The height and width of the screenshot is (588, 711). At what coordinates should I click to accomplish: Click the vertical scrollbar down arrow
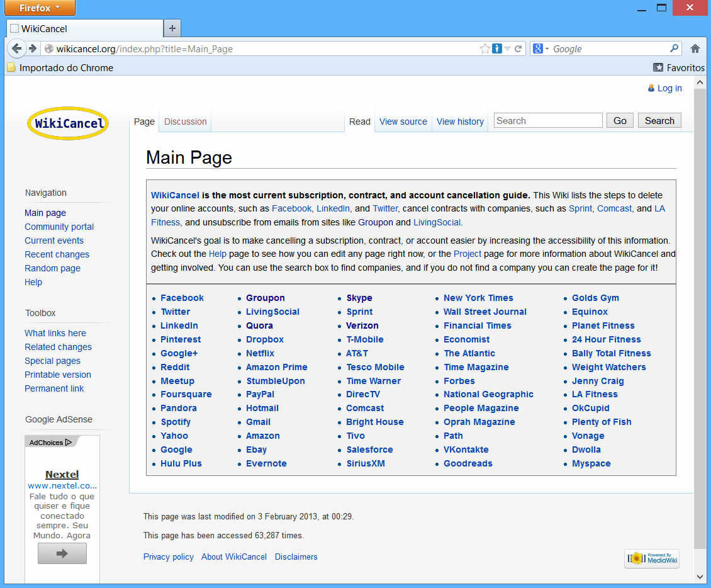[x=700, y=576]
